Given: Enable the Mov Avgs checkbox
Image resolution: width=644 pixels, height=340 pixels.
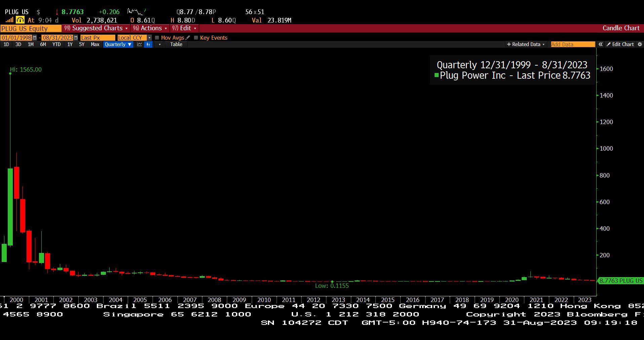Looking at the screenshot, I should (157, 38).
